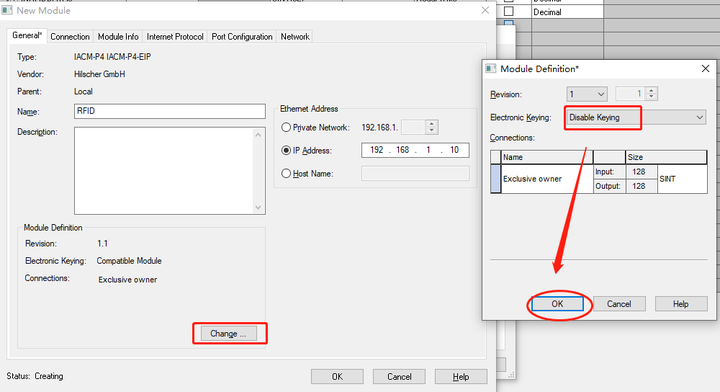The image size is (720, 392).
Task: Select the Exclusive owner connection row header
Action: (495, 179)
